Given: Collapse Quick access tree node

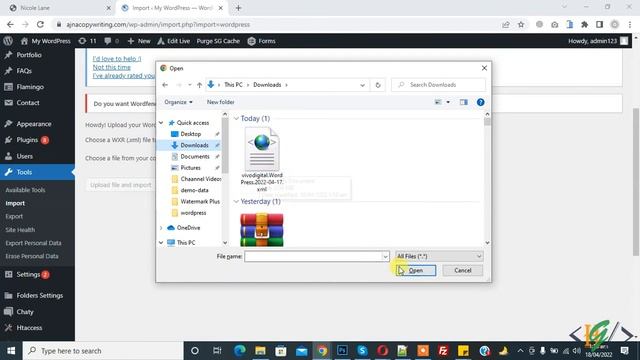Looking at the screenshot, I should pos(161,122).
